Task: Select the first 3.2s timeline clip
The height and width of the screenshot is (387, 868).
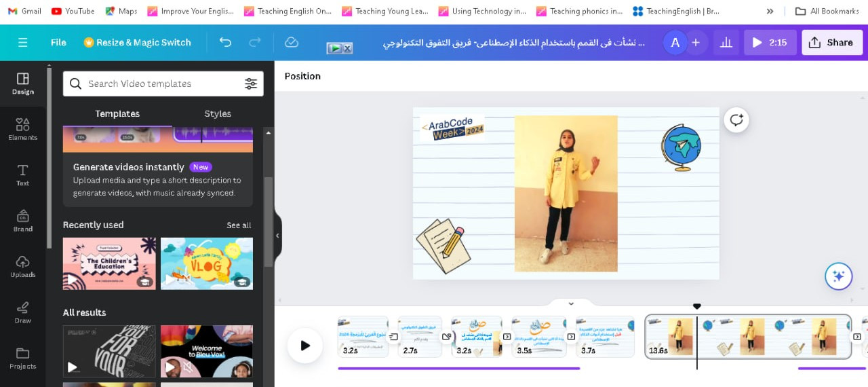Action: pyautogui.click(x=363, y=337)
